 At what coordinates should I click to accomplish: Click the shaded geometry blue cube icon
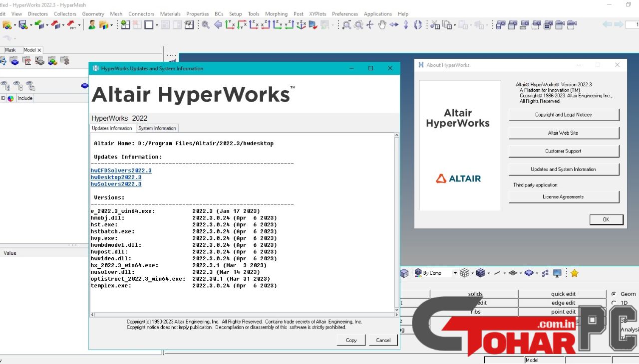tap(481, 273)
